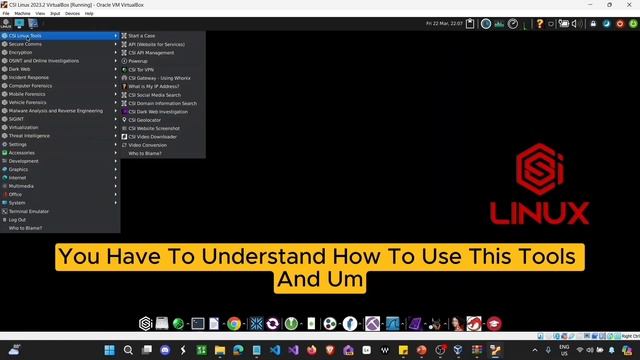
Task: Expand the Incident Response submenu
Action: [x=60, y=78]
